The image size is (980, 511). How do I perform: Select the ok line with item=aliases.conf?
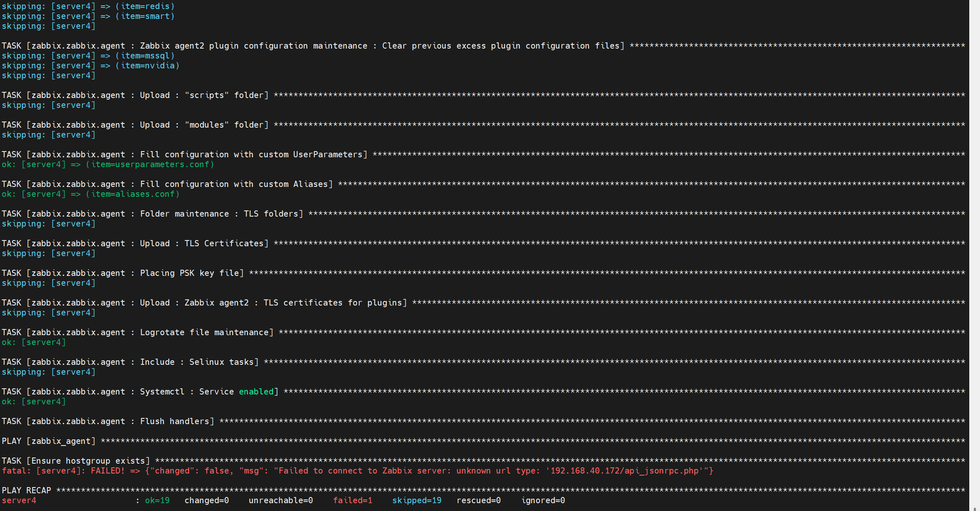pos(91,194)
